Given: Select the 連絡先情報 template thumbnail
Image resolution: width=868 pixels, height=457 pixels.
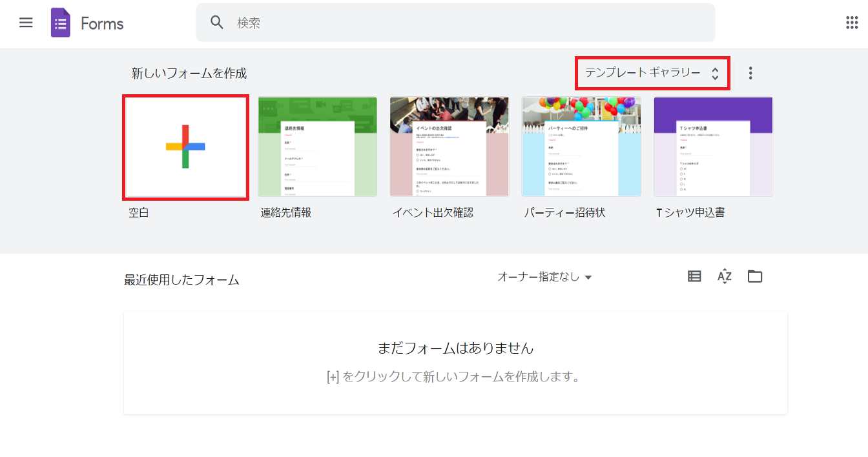Looking at the screenshot, I should [317, 147].
